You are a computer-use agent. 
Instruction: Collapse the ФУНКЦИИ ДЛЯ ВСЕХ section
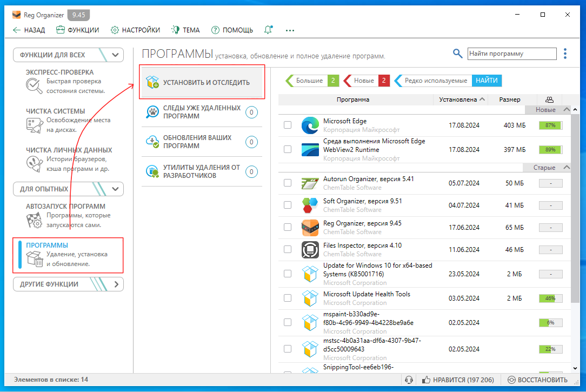115,55
